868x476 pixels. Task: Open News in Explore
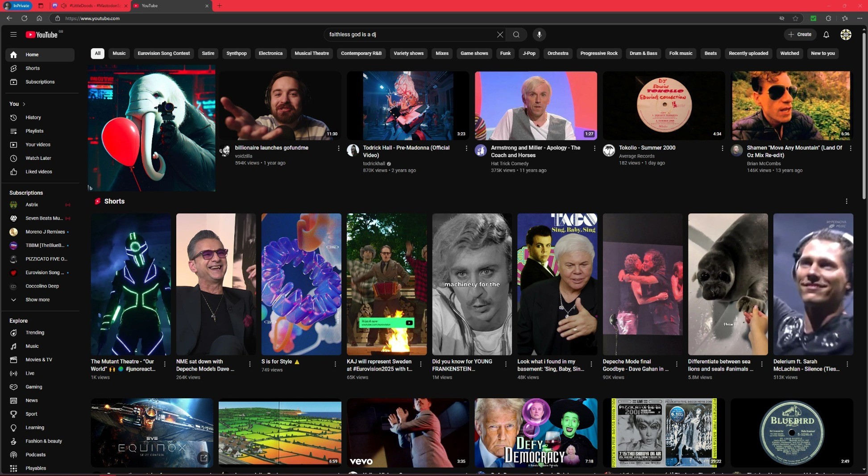pyautogui.click(x=40, y=401)
